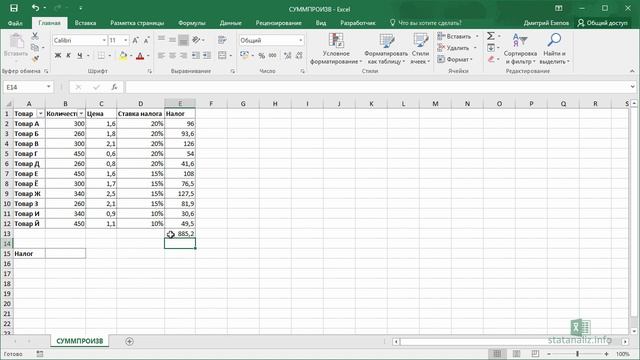Merge and center the selected cells
The image size is (640, 360).
coord(222,56)
